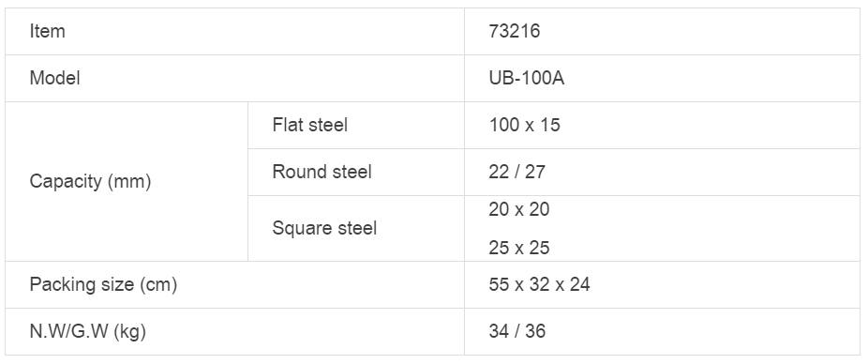
Task: Select the 22 / 27 value
Action: tap(517, 172)
